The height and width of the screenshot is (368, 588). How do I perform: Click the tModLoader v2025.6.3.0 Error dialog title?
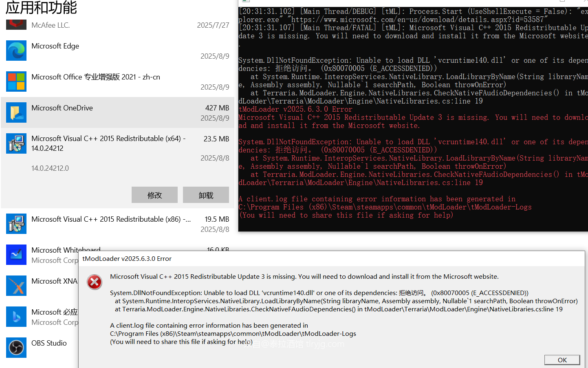(x=127, y=259)
